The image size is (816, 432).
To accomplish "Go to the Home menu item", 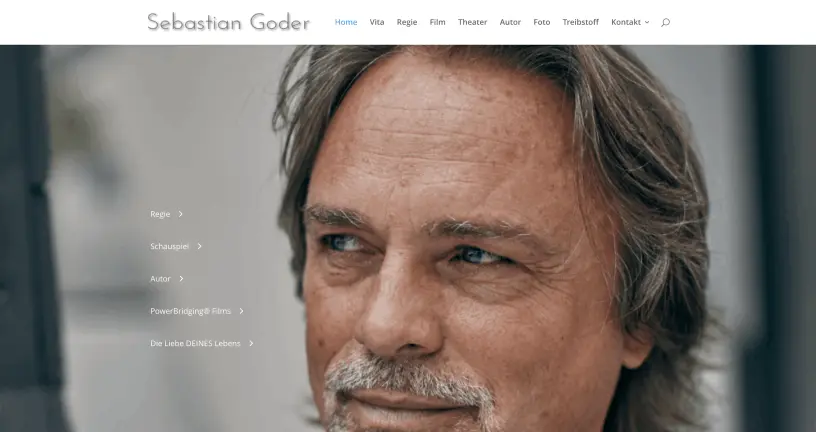I will (346, 22).
